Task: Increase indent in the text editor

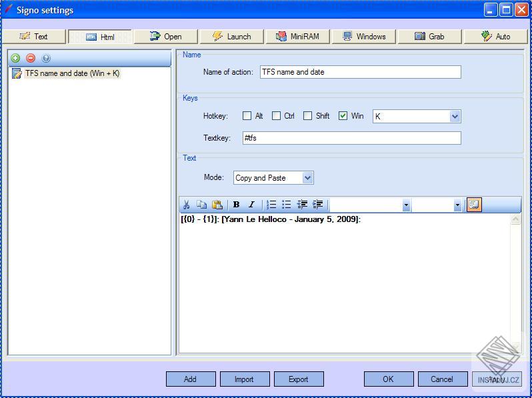Action: 317,205
